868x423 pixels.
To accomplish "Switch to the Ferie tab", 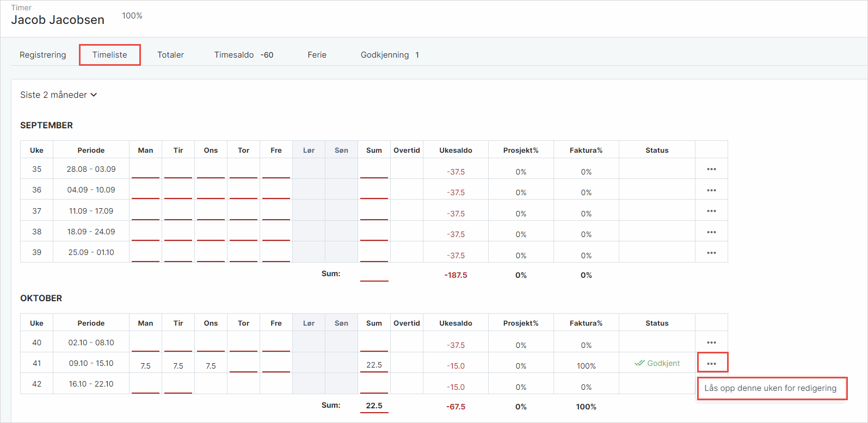I will [x=317, y=55].
